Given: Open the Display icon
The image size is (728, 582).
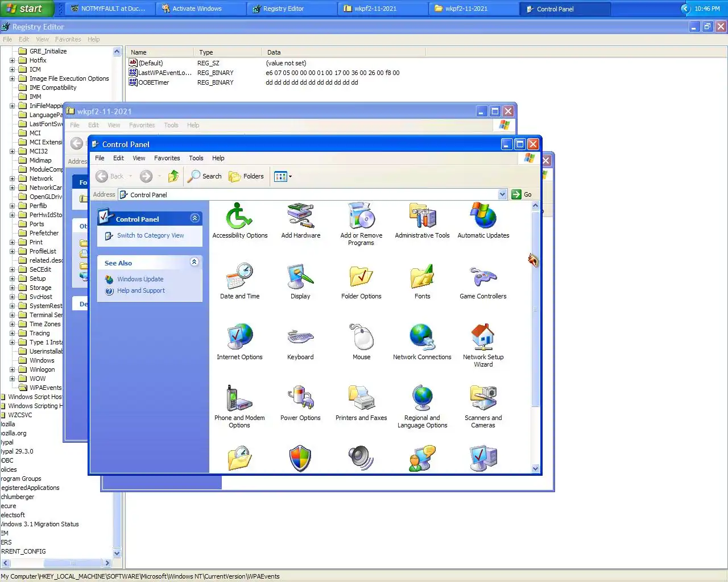Looking at the screenshot, I should click(300, 281).
